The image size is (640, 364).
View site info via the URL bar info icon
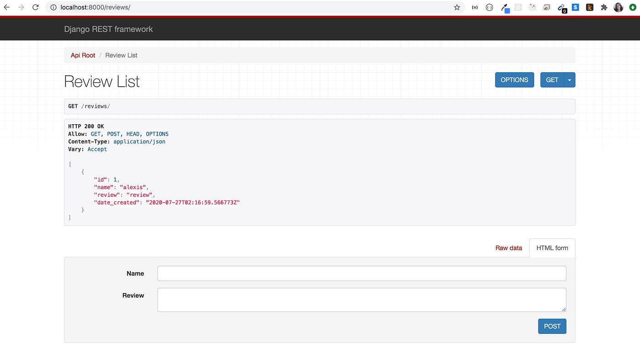[x=54, y=7]
